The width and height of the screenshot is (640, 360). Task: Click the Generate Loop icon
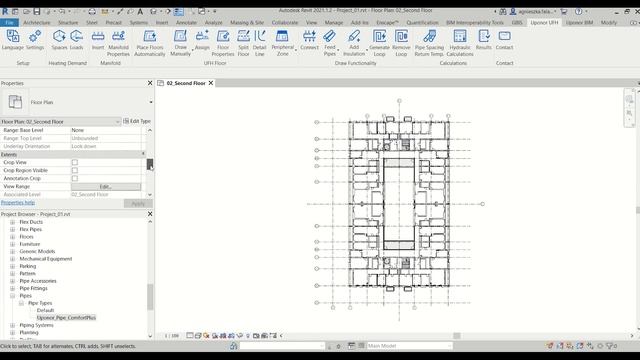(x=379, y=43)
